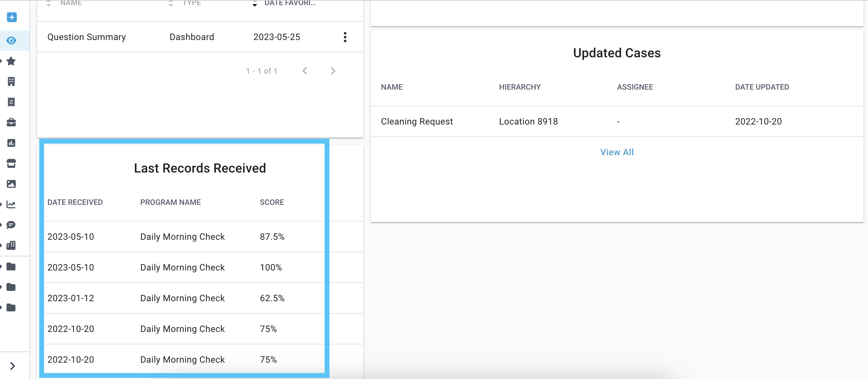Click the View All link under Updated Cases
Screen dimensions: 868x379
(x=617, y=152)
